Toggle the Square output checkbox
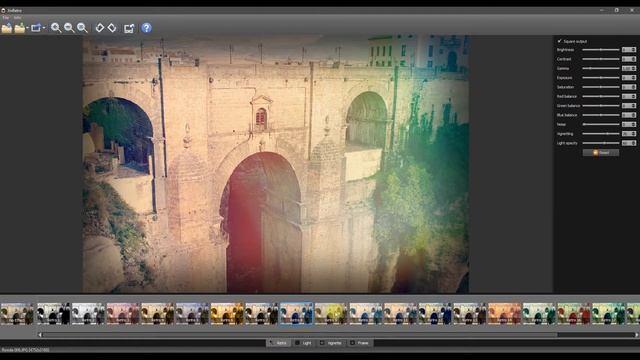This screenshot has width=640, height=360. point(560,41)
